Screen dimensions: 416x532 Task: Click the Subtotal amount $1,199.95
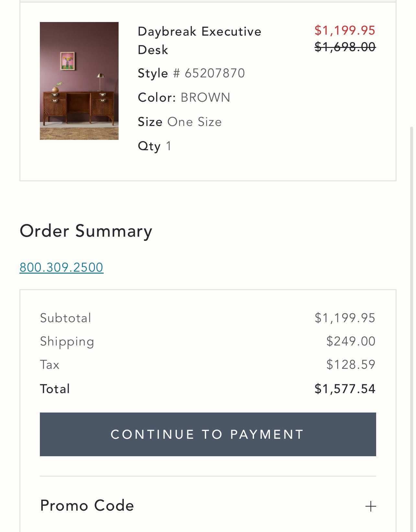point(345,318)
